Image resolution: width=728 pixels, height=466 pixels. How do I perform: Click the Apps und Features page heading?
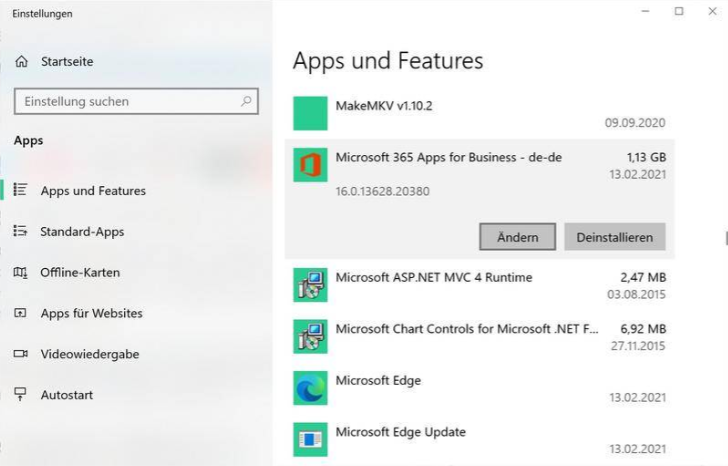pos(388,61)
